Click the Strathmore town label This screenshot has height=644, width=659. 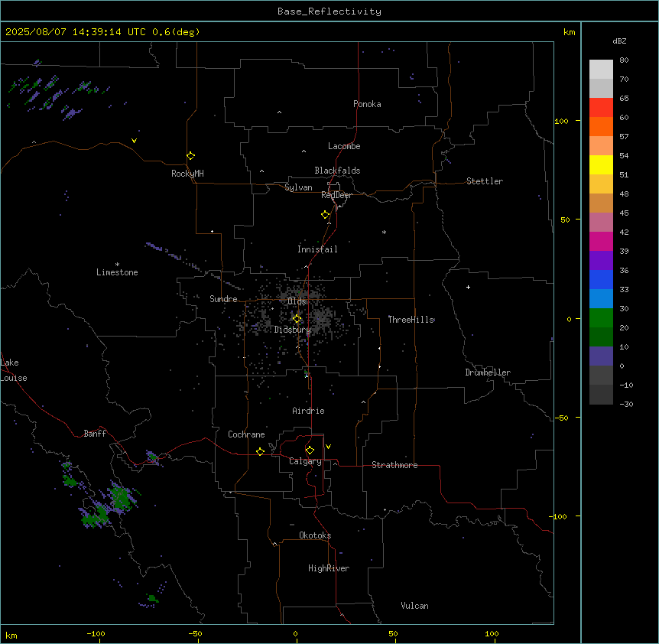tap(394, 465)
